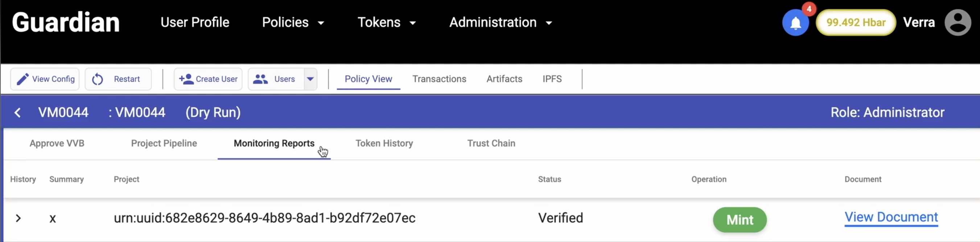Expand the Users dropdown arrow

[310, 79]
